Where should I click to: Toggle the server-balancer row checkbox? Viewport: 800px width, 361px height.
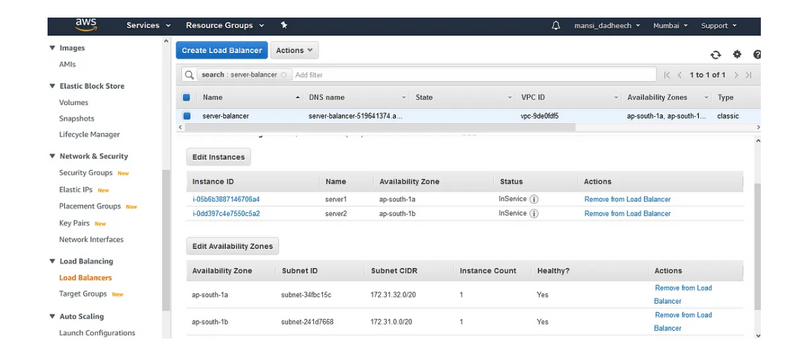[186, 116]
